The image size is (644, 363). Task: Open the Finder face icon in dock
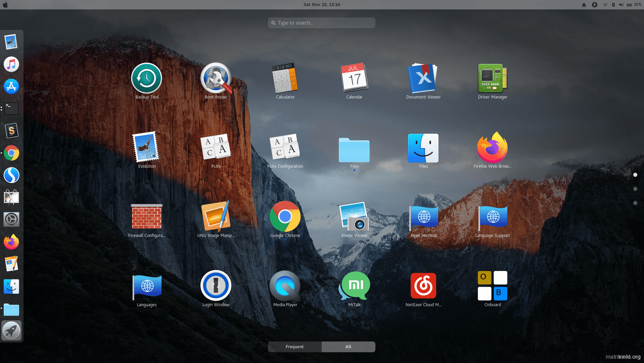point(11,287)
